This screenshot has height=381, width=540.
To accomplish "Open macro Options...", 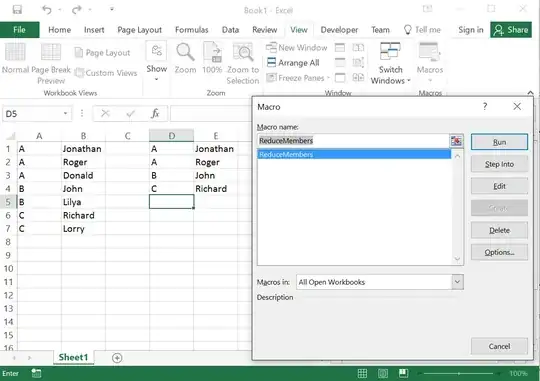I will point(499,253).
